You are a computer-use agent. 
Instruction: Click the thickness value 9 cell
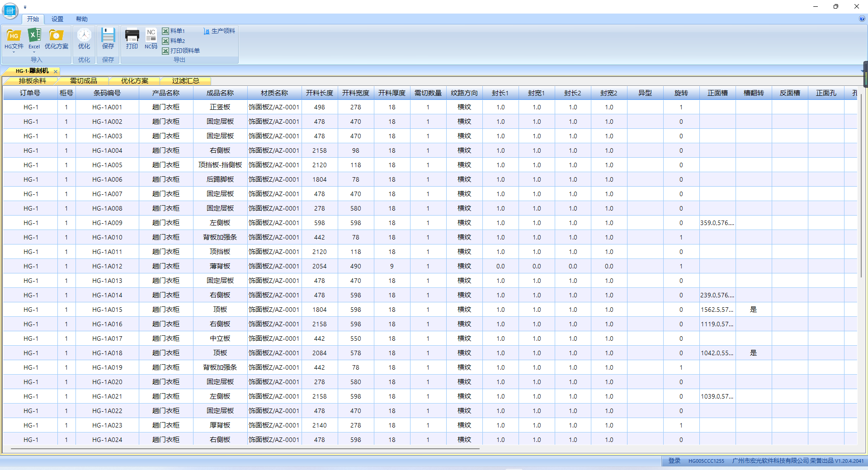pos(392,266)
